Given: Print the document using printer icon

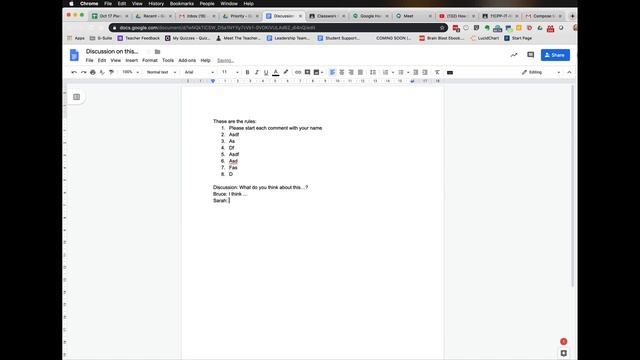Looking at the screenshot, I should [x=93, y=72].
